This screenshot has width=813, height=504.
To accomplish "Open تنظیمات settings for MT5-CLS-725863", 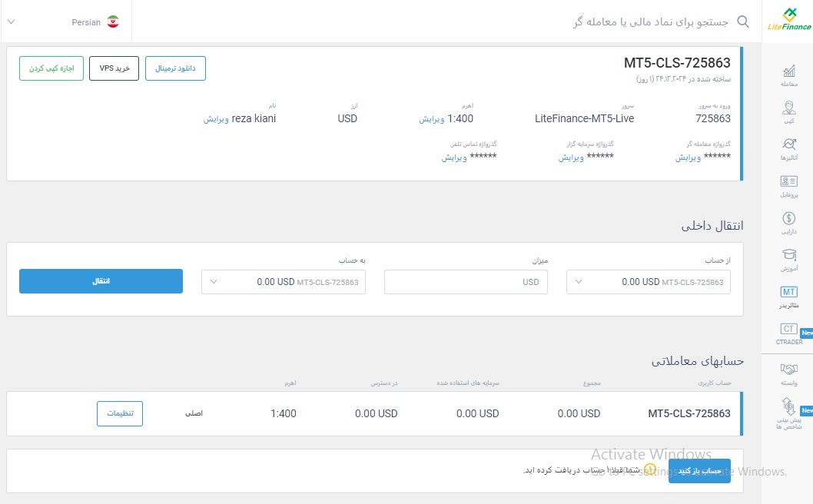I will coord(120,414).
